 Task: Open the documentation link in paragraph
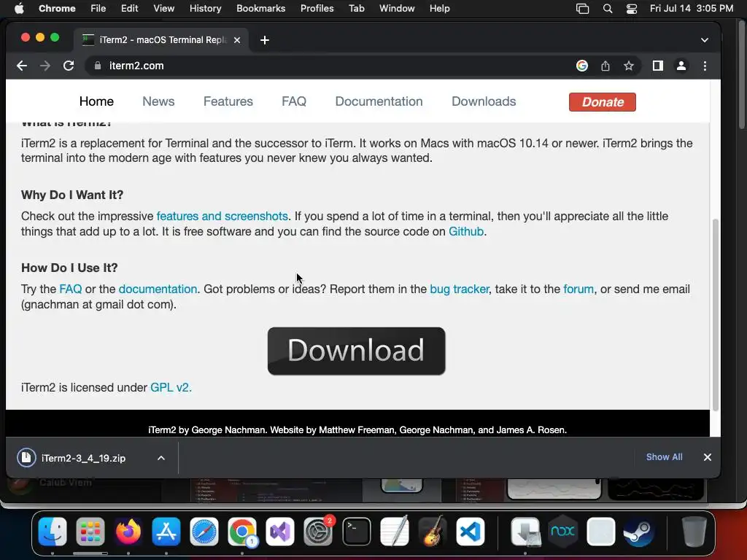point(158,289)
